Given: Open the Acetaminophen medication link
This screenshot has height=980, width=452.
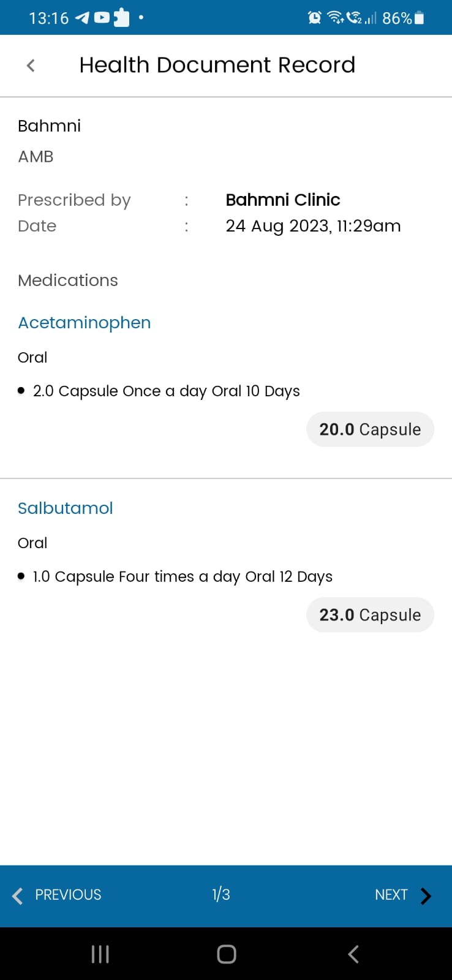Looking at the screenshot, I should [x=85, y=323].
